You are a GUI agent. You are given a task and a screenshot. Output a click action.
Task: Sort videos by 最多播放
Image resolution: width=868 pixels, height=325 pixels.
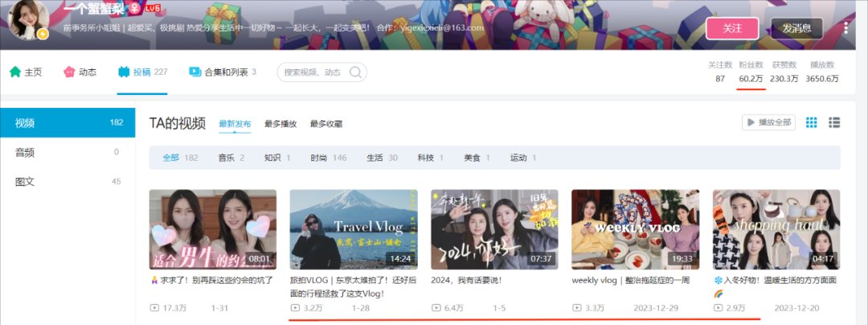280,124
